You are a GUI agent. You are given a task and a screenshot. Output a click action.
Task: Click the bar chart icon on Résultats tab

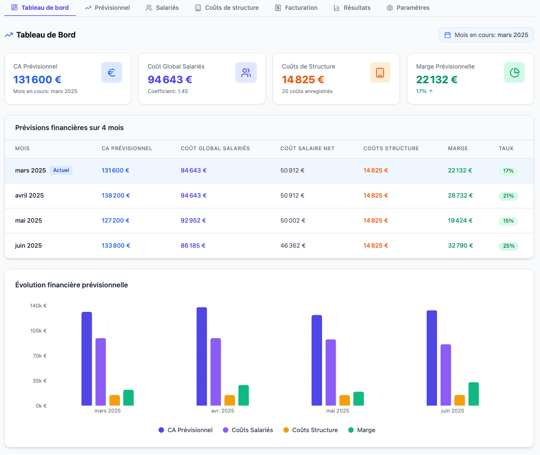point(336,8)
